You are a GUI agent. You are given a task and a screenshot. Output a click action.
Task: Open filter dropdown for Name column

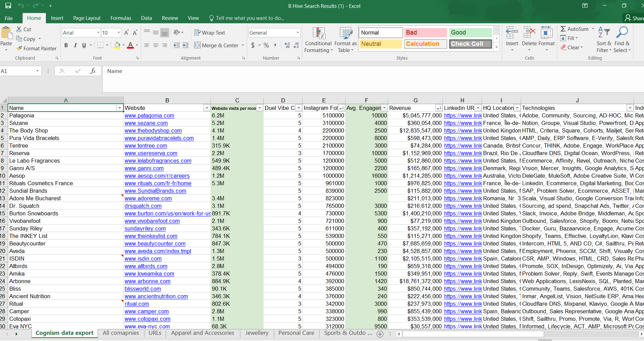pyautogui.click(x=119, y=108)
